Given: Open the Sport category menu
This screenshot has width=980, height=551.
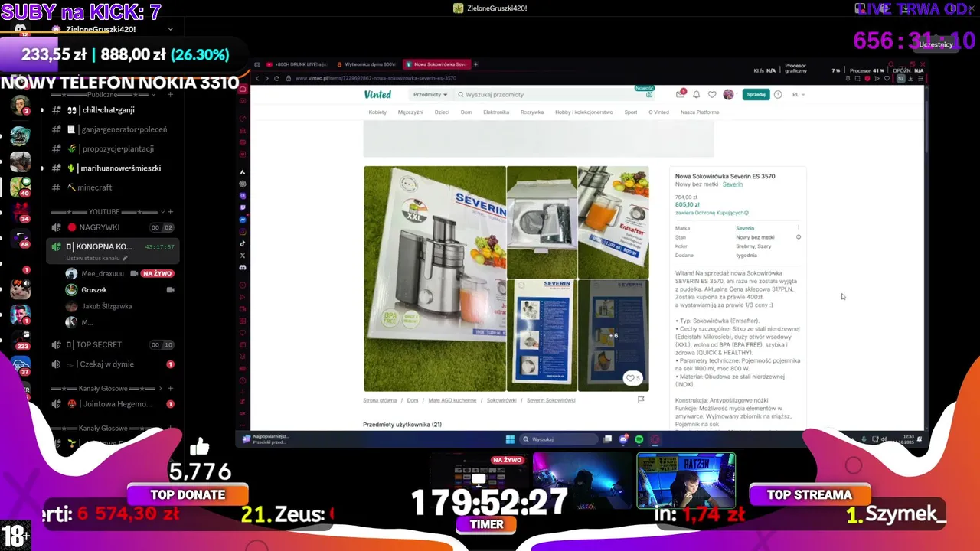Looking at the screenshot, I should click(x=631, y=112).
